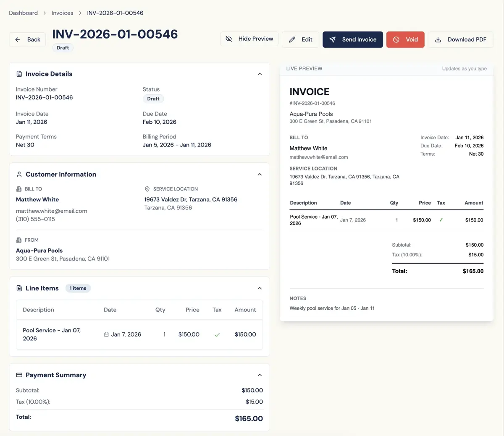
Task: Click the Back button
Action: (x=27, y=39)
